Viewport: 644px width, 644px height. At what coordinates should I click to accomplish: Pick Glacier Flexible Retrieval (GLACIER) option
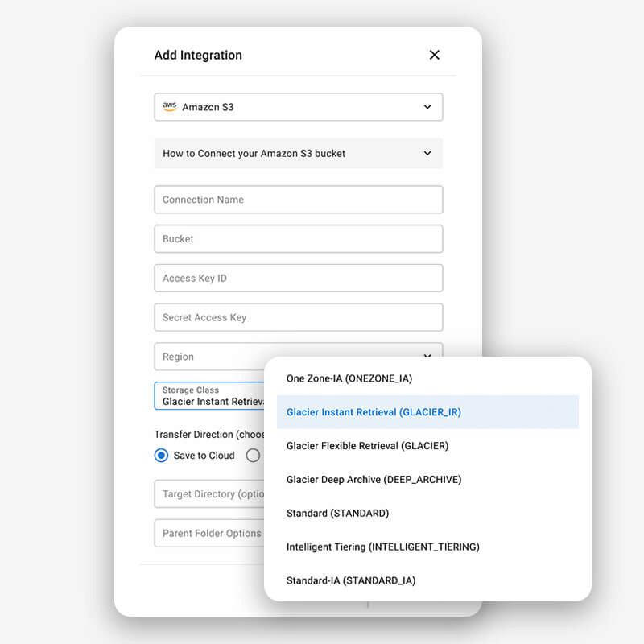pyautogui.click(x=367, y=446)
